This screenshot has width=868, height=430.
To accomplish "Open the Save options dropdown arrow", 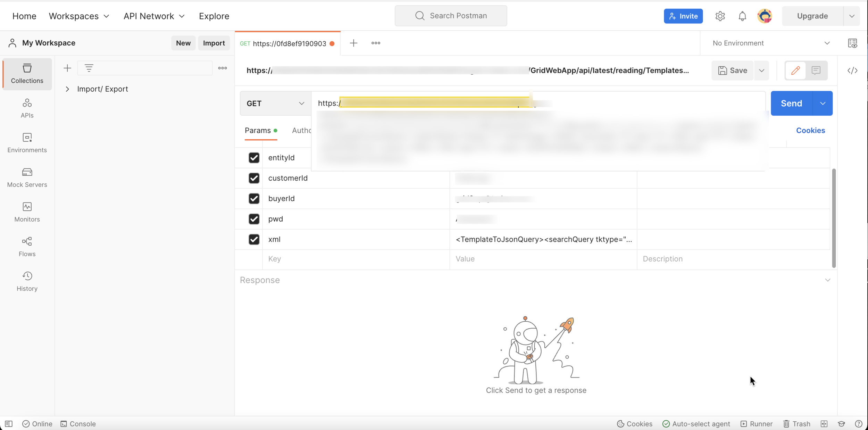I will 761,71.
